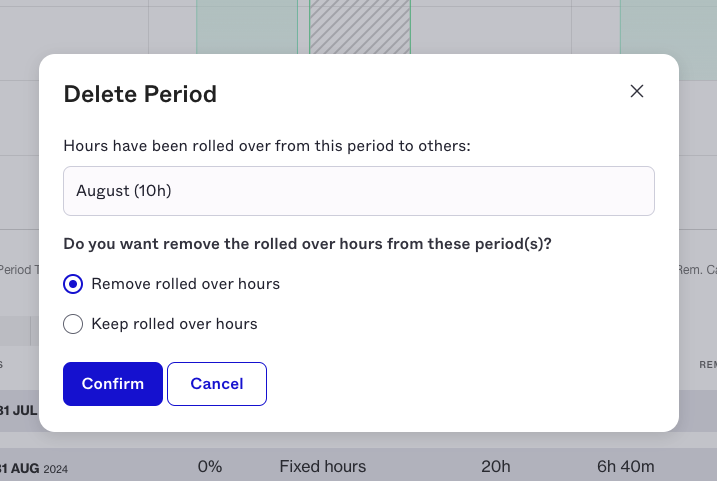Click the Delete Period dialog title
The width and height of the screenshot is (717, 481).
point(140,94)
